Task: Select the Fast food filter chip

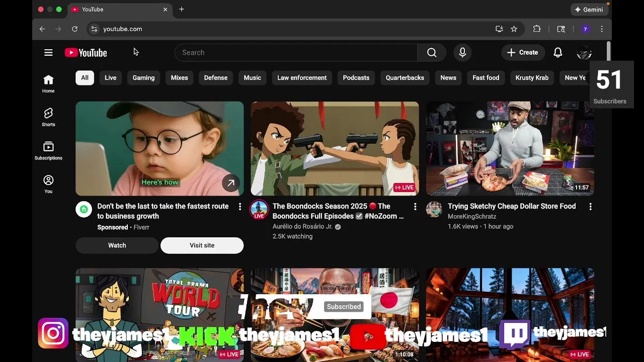Action: coord(486,77)
